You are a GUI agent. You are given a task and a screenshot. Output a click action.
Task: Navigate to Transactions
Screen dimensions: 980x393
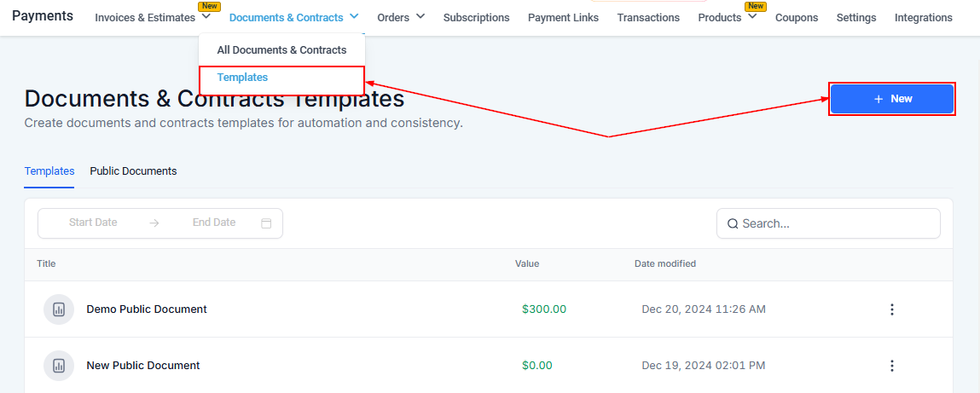[648, 18]
